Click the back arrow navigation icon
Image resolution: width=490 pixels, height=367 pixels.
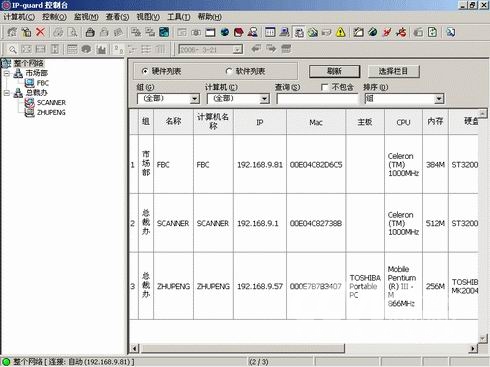coord(256,49)
